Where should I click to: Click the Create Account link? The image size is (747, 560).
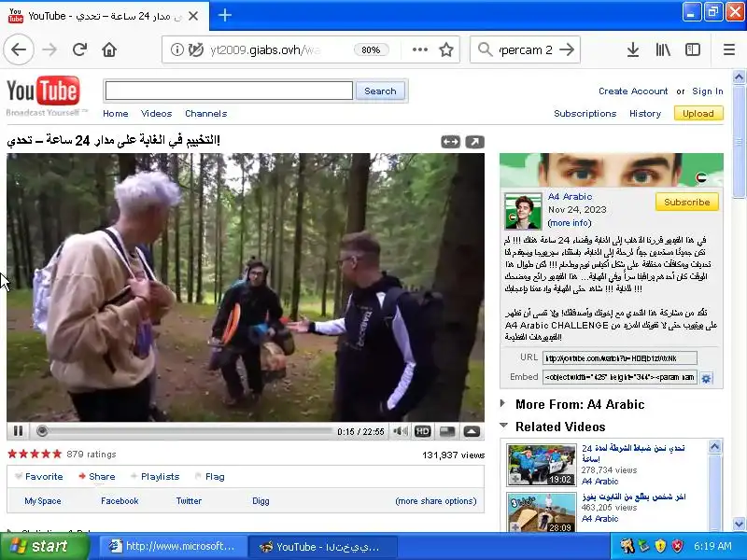click(633, 91)
